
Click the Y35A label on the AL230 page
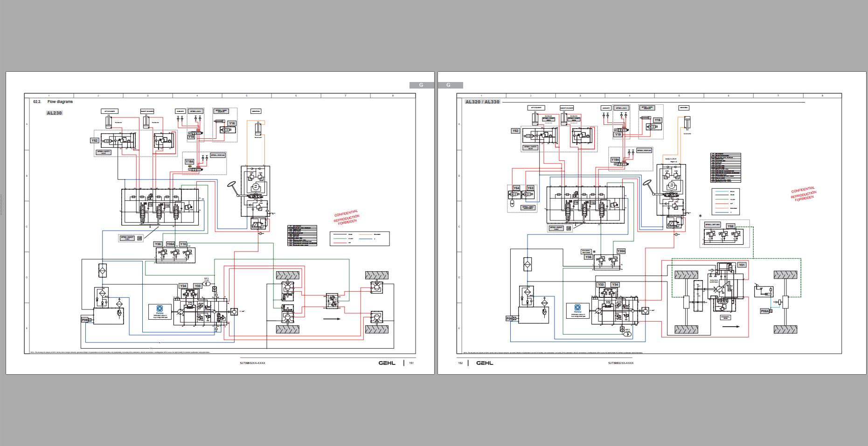[170, 244]
